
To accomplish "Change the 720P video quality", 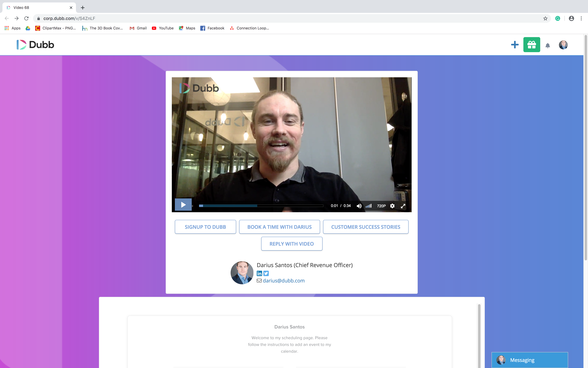I will click(x=381, y=206).
